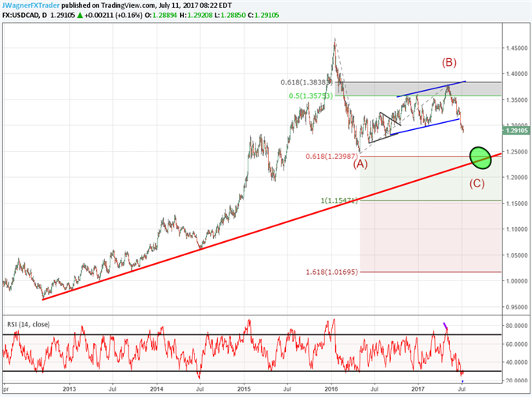
Task: Click the RSI (14, close) indicator label
Action: coord(28,324)
